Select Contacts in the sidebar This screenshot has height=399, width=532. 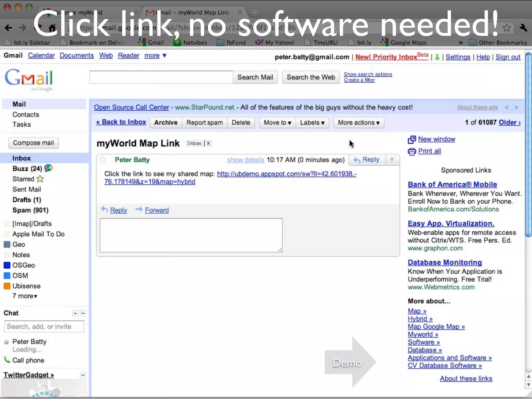click(x=26, y=115)
